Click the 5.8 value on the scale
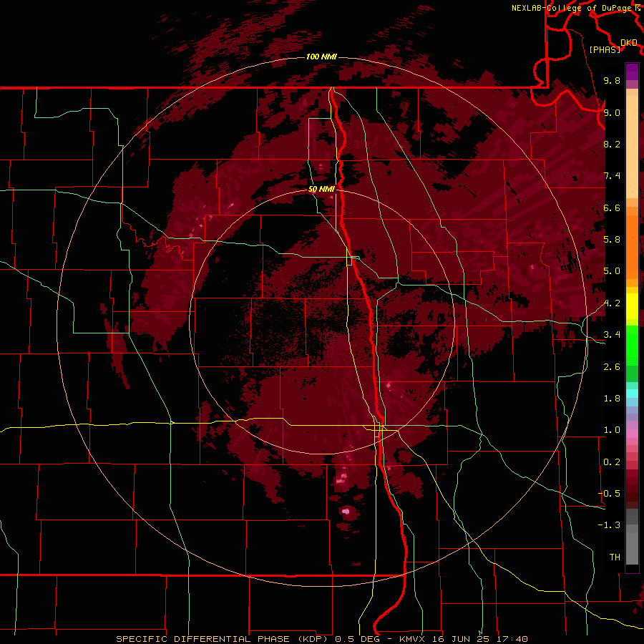The image size is (644, 644). pos(612,240)
